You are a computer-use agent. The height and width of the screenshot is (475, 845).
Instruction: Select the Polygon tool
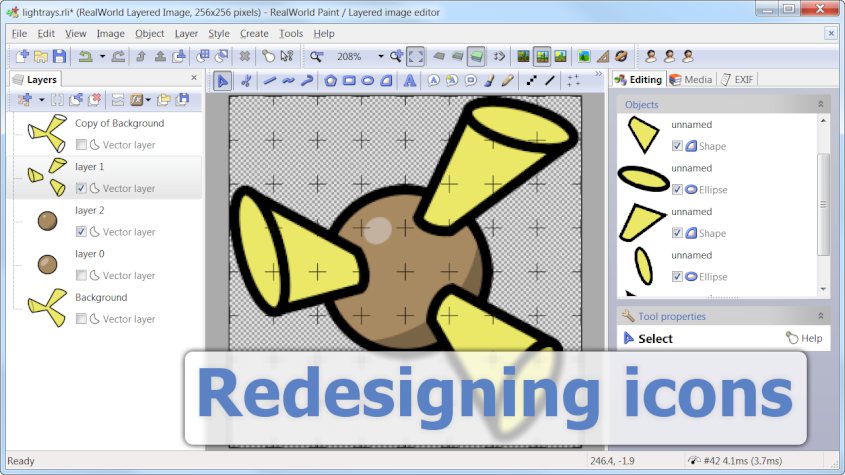coord(331,81)
